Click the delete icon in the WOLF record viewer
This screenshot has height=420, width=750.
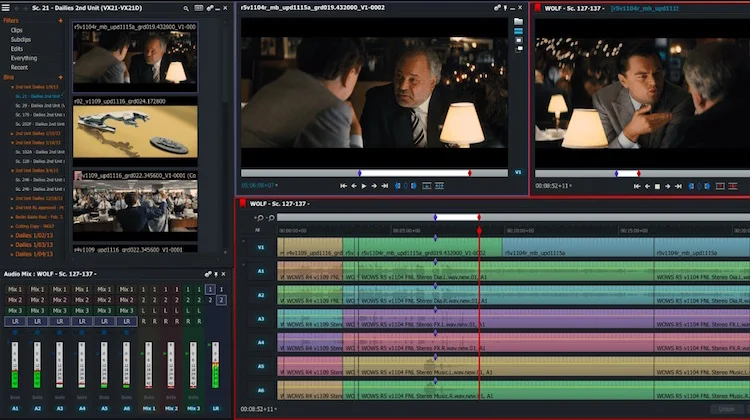point(733,186)
